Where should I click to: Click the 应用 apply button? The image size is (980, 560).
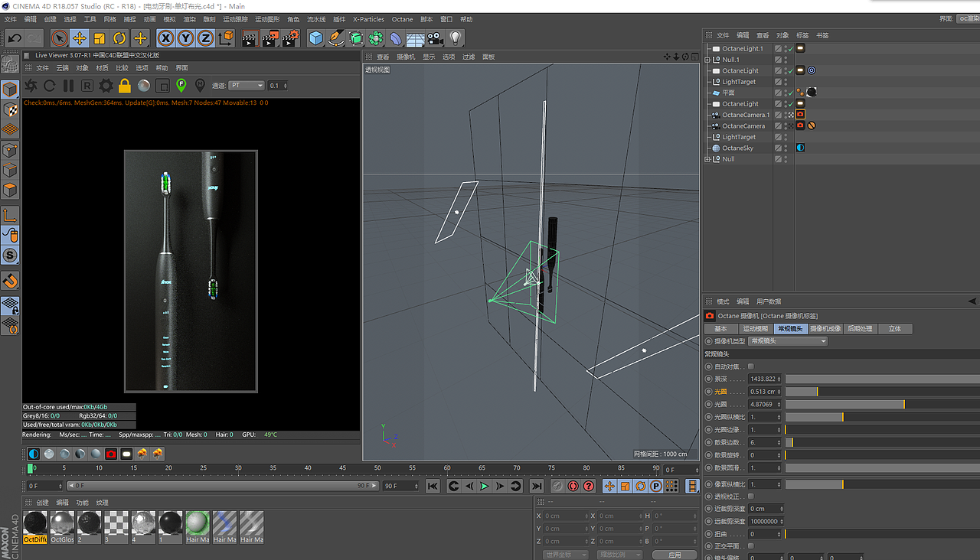(674, 555)
